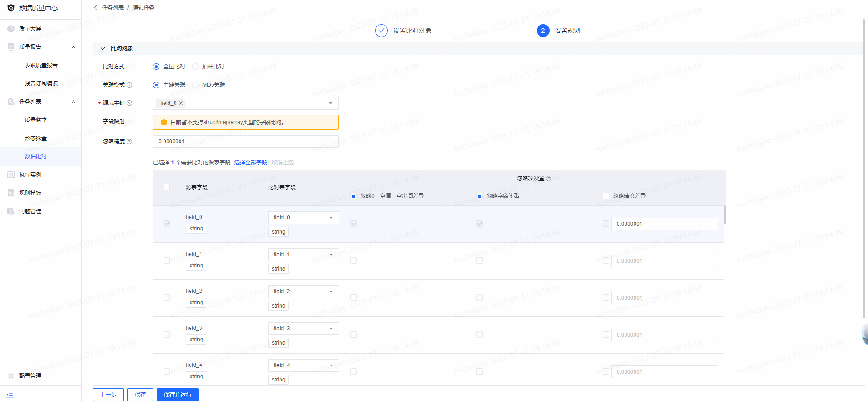Click the help icon next to 忽略项设置

tap(549, 178)
